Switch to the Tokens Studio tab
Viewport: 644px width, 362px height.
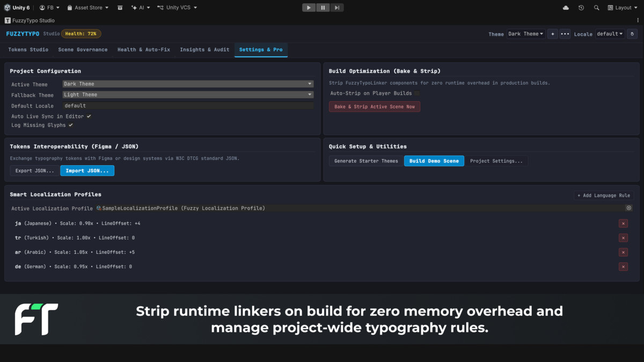[x=28, y=49]
